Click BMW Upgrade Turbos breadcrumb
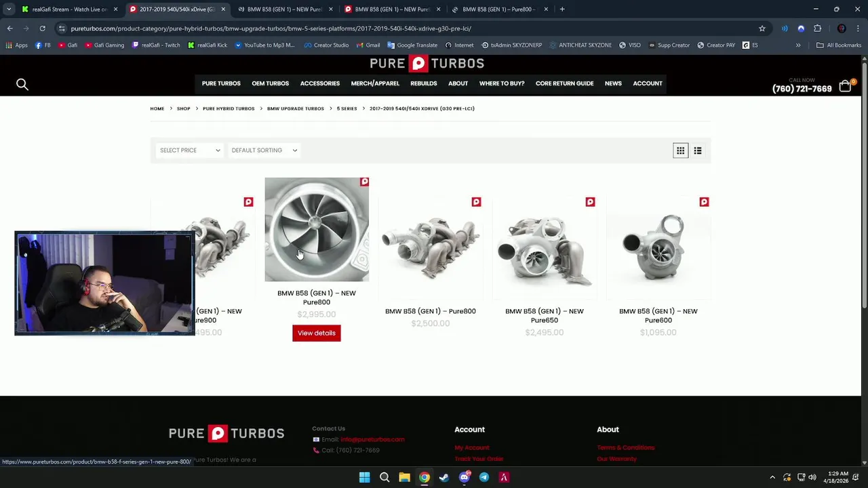Screen dimensions: 868x488 point(296,108)
